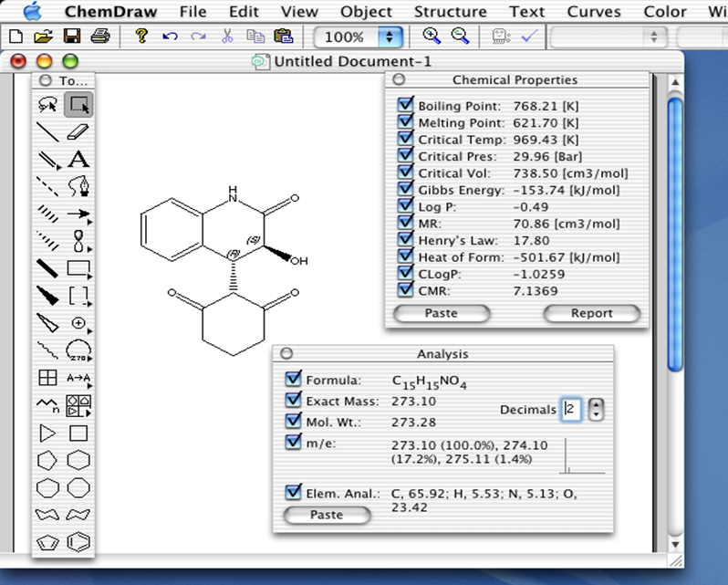Close the Chemical Properties panel
Screen dimensions: 728x585
tap(399, 79)
